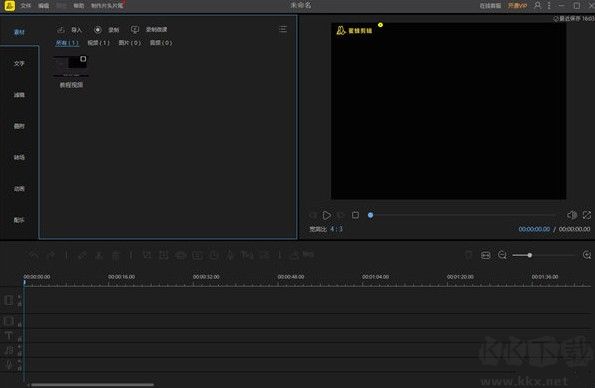Adjust the timeline zoom slider handle
This screenshot has height=388, width=595.
coord(529,255)
